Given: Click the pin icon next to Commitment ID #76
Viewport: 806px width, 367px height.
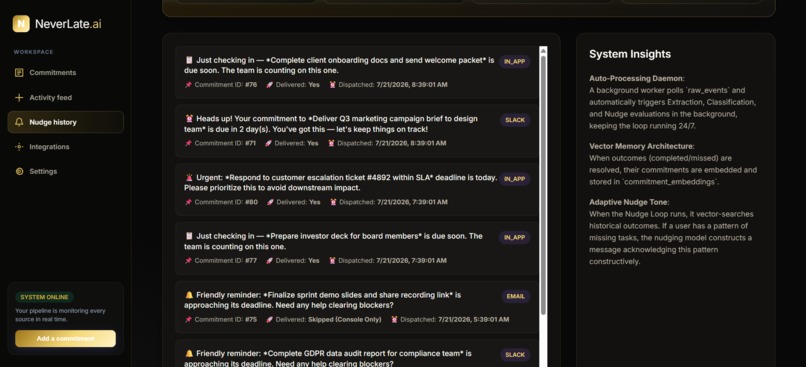Looking at the screenshot, I should pyautogui.click(x=188, y=85).
